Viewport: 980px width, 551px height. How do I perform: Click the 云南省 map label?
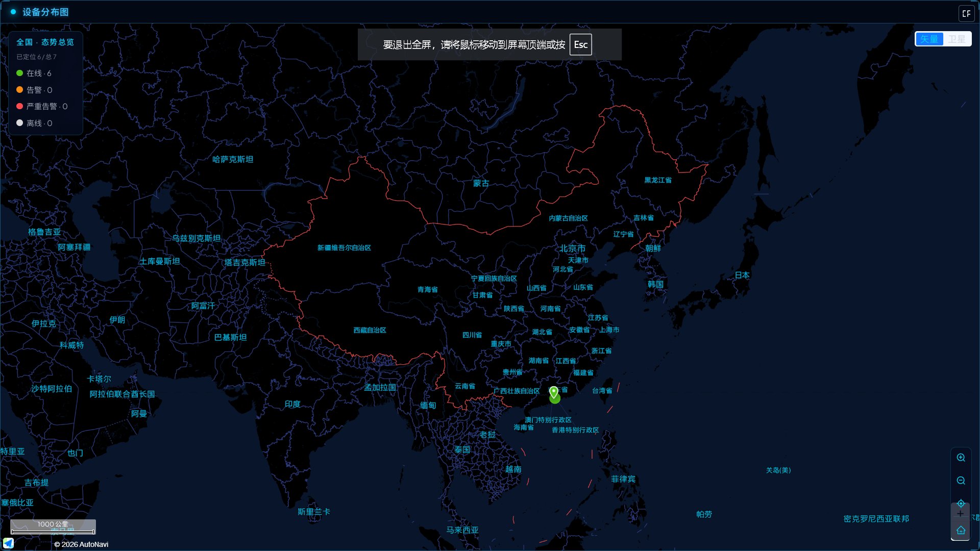[465, 386]
